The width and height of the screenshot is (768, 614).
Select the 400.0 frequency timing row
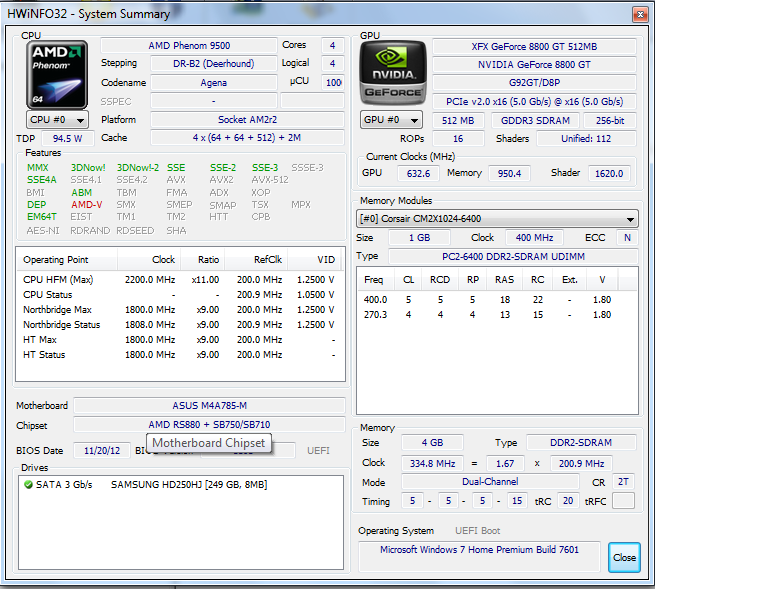coord(497,300)
